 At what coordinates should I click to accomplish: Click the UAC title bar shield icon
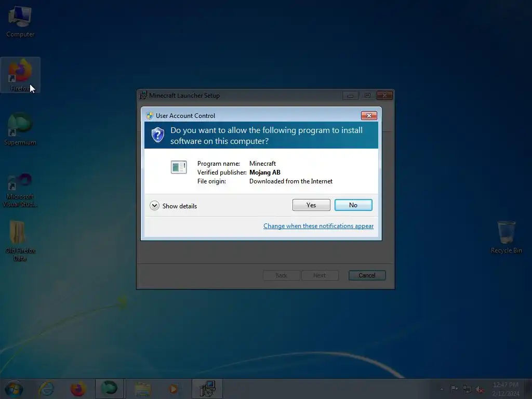point(150,115)
